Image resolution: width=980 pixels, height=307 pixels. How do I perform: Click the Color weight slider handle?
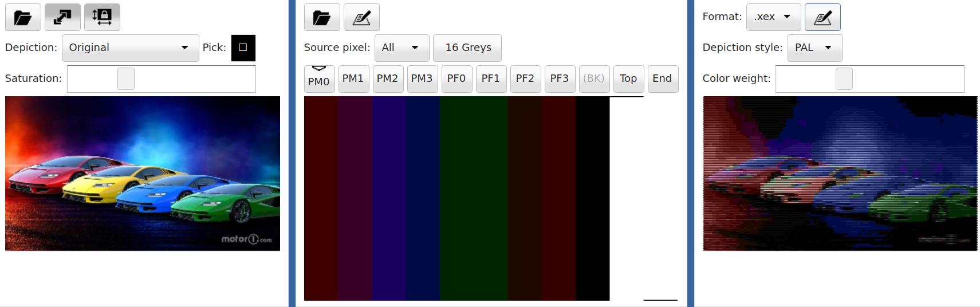[x=844, y=78]
